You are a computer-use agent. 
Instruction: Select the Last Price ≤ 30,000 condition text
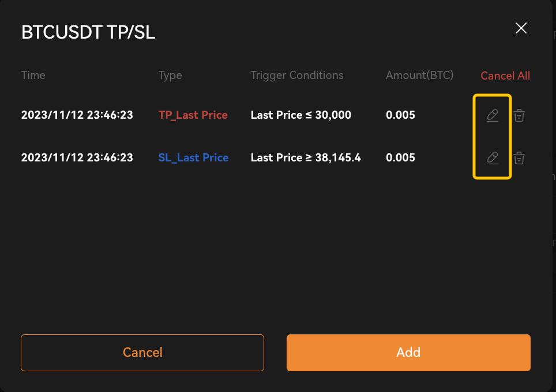(x=300, y=115)
